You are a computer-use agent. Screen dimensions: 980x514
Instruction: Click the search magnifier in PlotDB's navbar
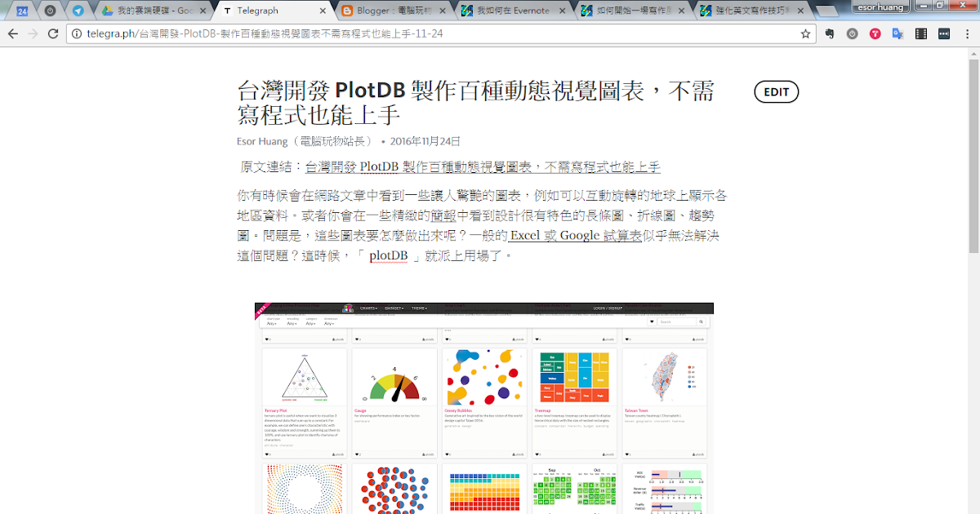click(701, 321)
